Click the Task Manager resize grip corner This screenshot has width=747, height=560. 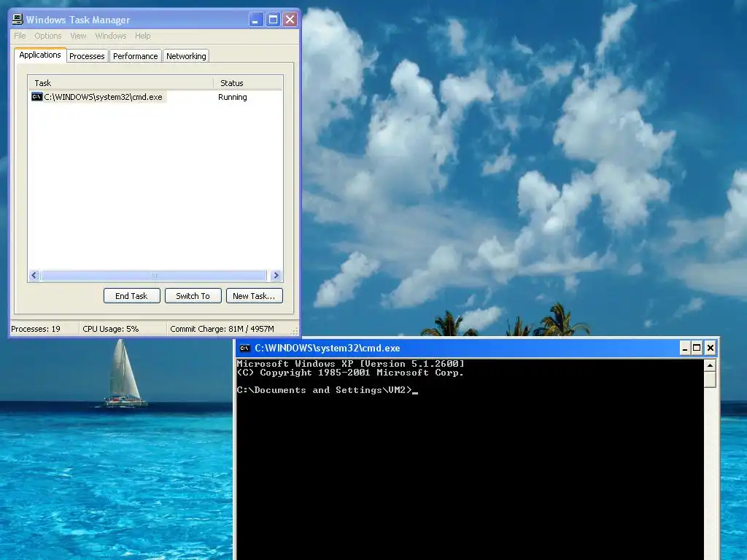coord(295,331)
